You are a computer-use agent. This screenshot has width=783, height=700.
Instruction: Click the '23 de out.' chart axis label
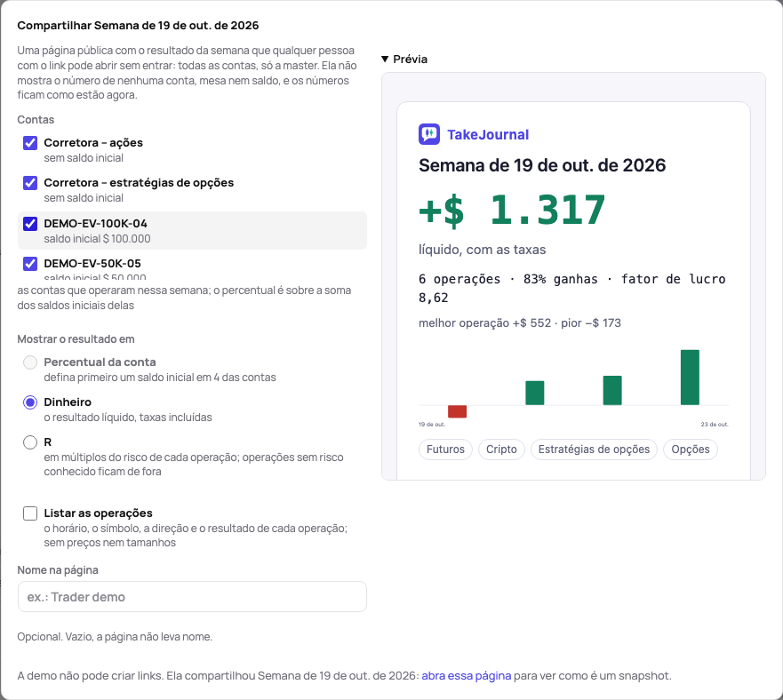click(x=715, y=425)
